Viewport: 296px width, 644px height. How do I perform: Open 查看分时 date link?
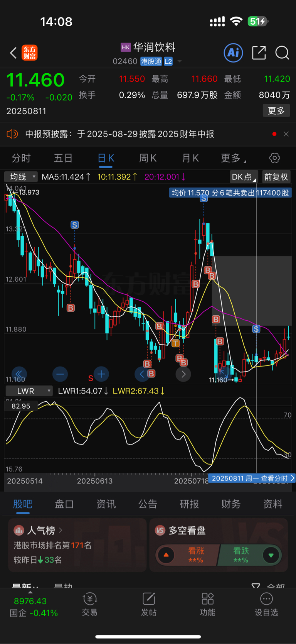click(x=252, y=478)
